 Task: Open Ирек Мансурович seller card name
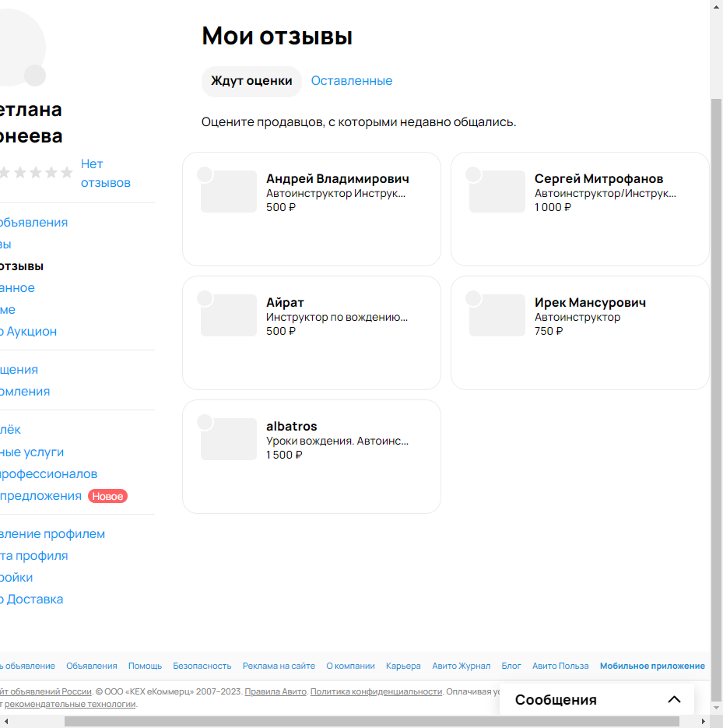point(590,303)
